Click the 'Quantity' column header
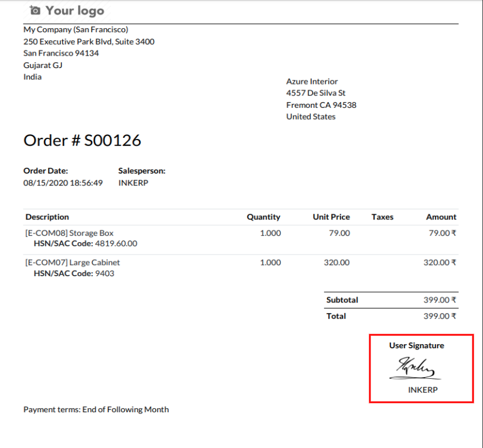 click(263, 217)
